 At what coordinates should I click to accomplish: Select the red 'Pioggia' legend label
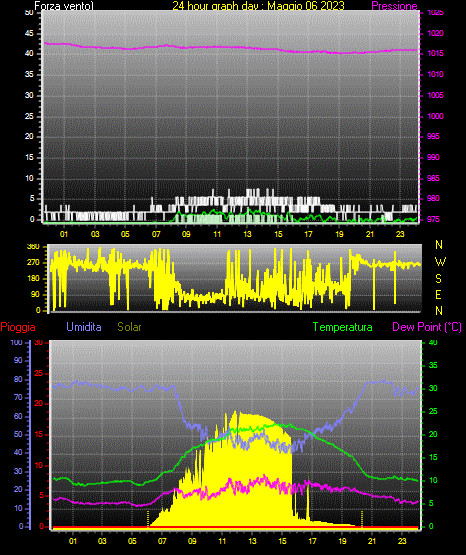click(x=18, y=327)
